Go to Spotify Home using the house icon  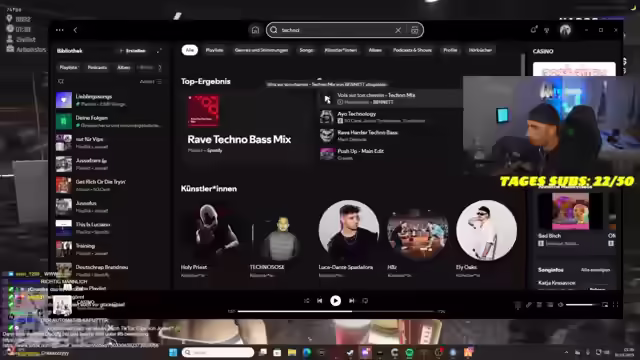tap(255, 30)
